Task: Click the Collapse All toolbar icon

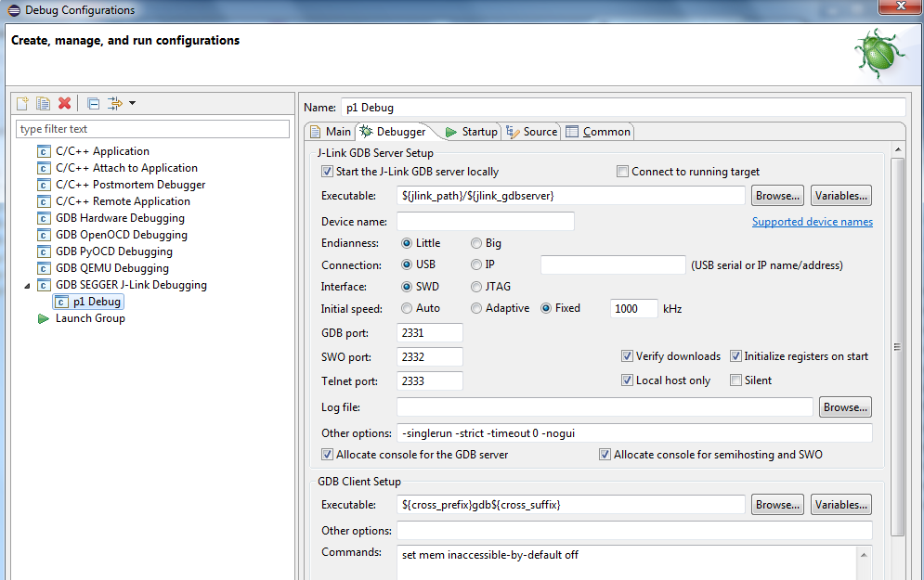Action: (x=93, y=104)
